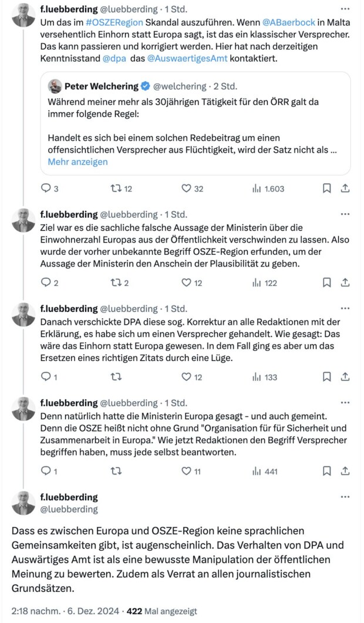This screenshot has height=623, width=364.
Task: Open Peter Welchering's quoted tweet avatar
Action: click(x=55, y=86)
